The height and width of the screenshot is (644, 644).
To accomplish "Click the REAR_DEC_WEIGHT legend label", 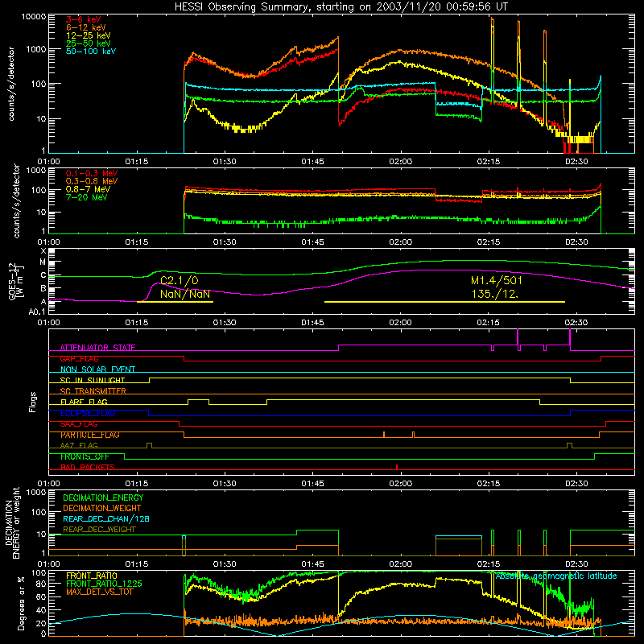I will pos(99,530).
